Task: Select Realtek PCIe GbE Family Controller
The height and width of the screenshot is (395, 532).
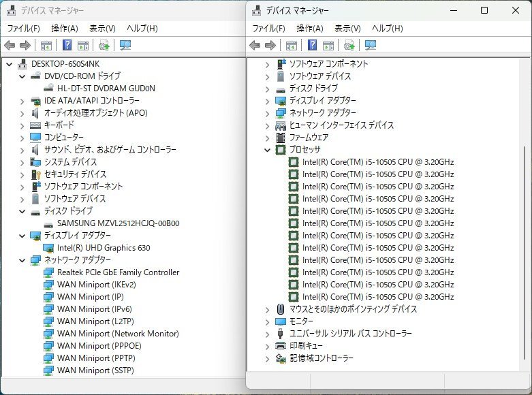Action: click(x=118, y=272)
